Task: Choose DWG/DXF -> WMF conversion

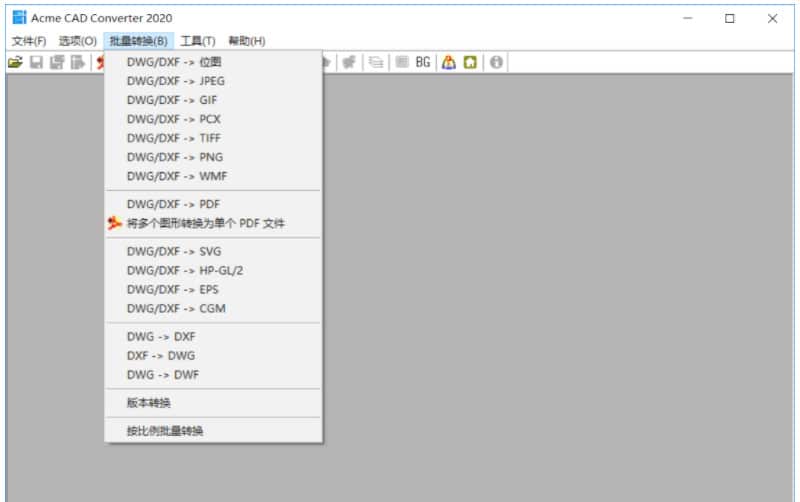Action: point(213,176)
